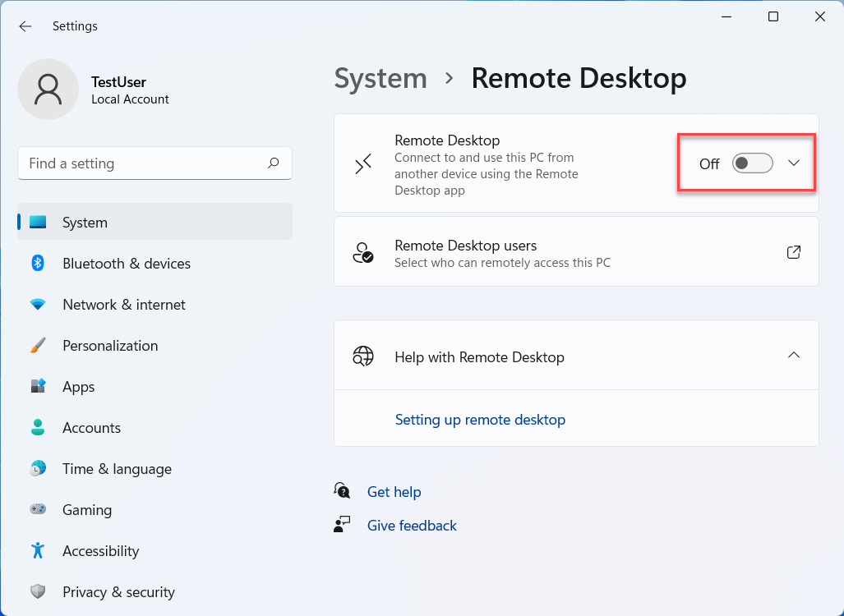Go to Privacy & security settings
Viewport: 844px width, 616px height.
118,592
